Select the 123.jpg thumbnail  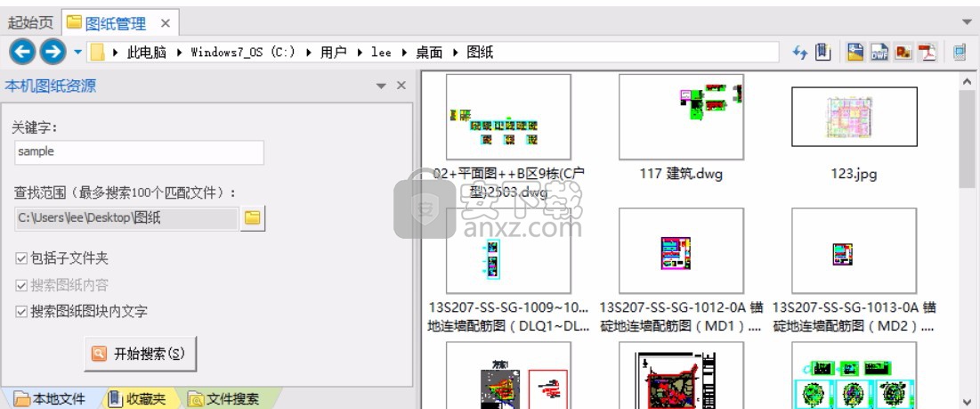(x=854, y=117)
